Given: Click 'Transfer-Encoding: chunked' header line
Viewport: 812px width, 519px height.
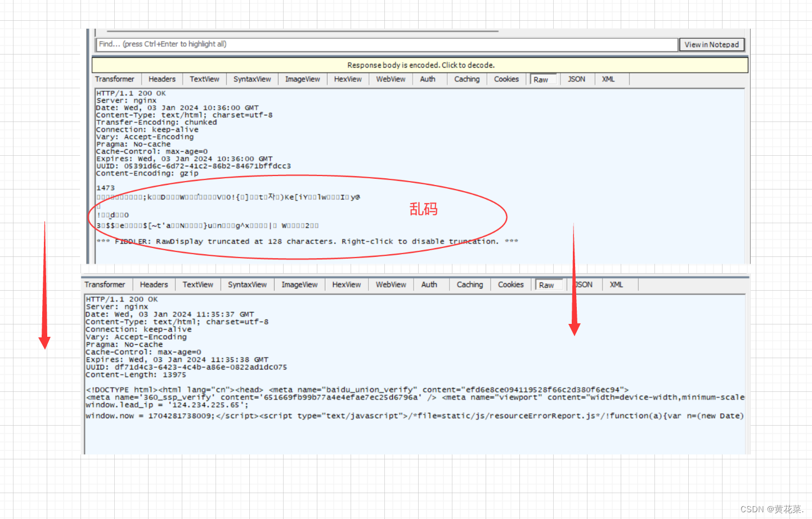Looking at the screenshot, I should (x=156, y=122).
